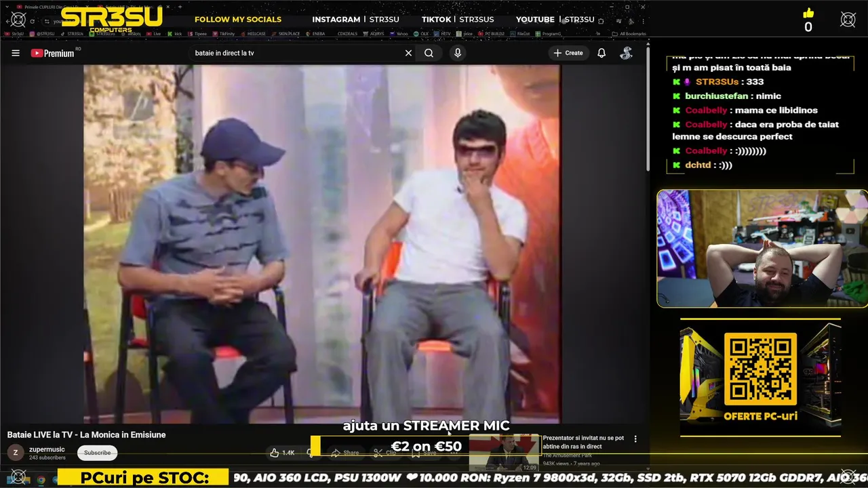Subscribe to the zupermusic channel
This screenshot has height=488, width=868.
97,453
